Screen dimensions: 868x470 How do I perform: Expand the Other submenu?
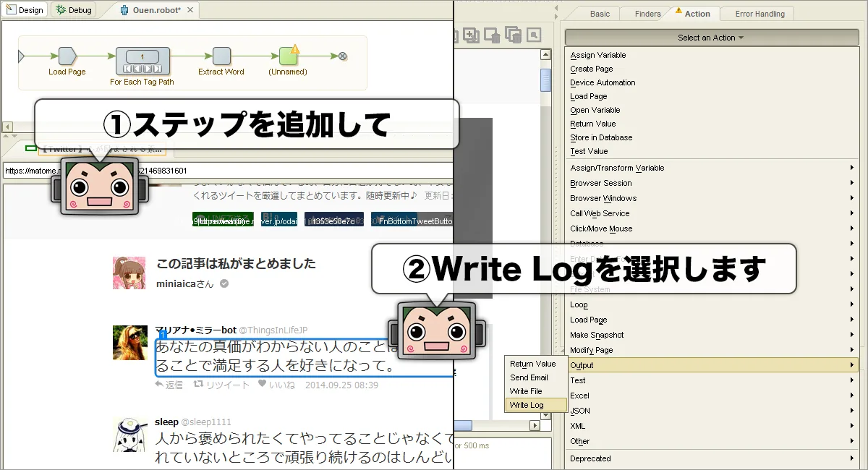coord(712,441)
